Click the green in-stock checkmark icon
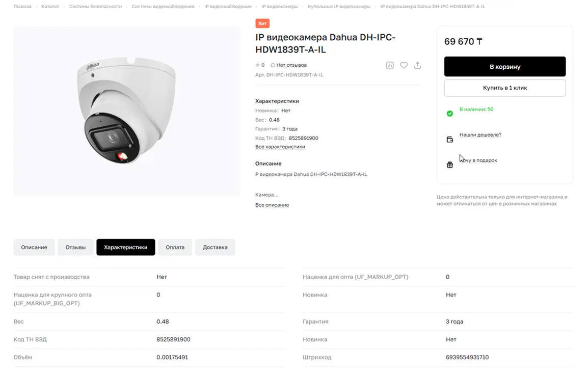The width and height of the screenshot is (588, 376). [449, 114]
